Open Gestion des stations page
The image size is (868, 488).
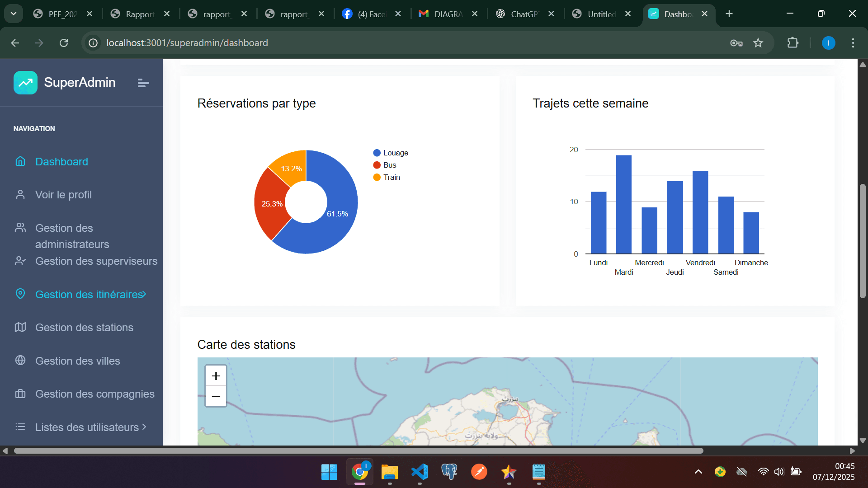tap(84, 328)
